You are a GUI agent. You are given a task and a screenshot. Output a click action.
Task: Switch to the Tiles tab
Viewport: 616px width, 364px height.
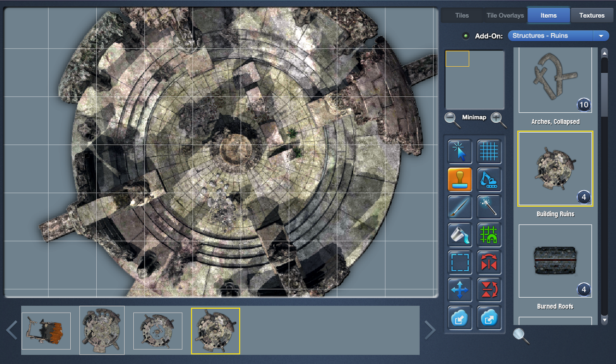(x=462, y=15)
